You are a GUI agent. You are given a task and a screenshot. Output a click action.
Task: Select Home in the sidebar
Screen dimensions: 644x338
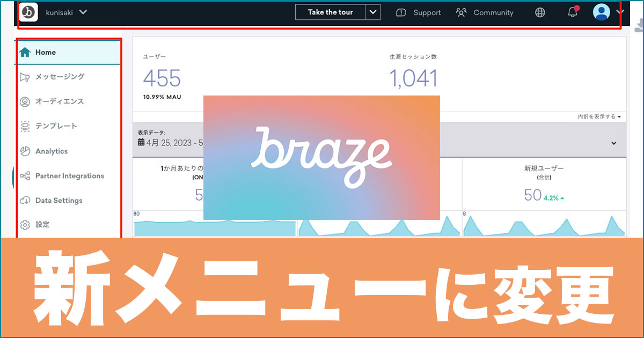click(46, 52)
